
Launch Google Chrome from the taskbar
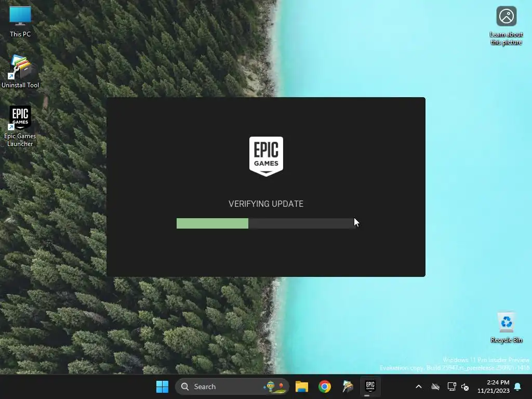(325, 387)
